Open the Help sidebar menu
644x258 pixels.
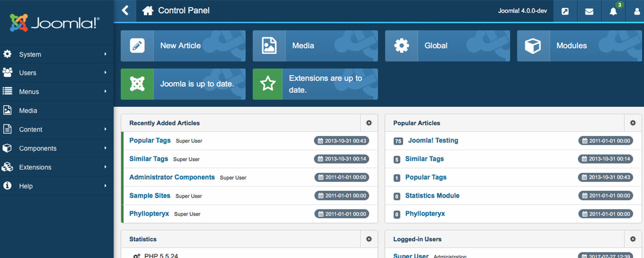[x=57, y=186]
